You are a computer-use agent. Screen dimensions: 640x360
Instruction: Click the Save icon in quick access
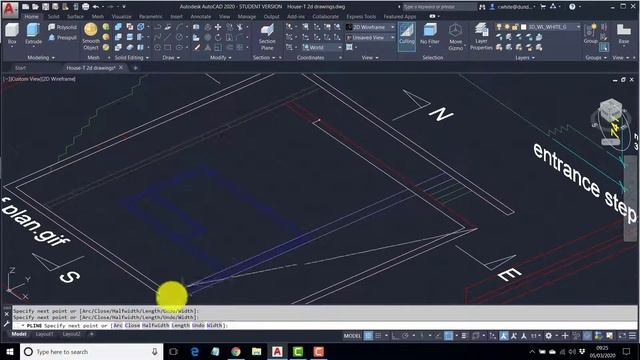pos(45,7)
